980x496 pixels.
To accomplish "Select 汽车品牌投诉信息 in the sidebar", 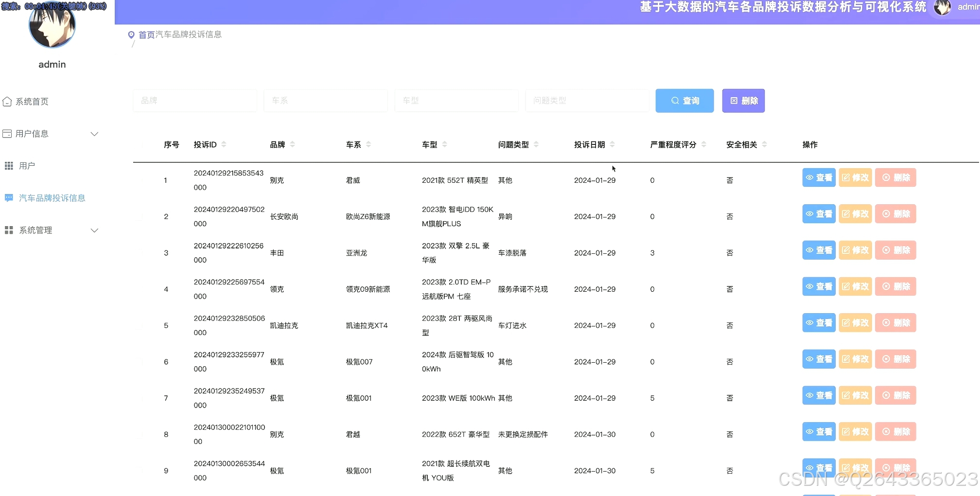I will pos(45,198).
